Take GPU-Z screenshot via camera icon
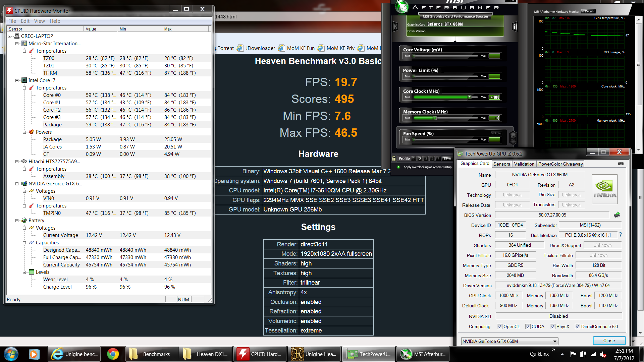The image size is (644, 362). click(621, 164)
